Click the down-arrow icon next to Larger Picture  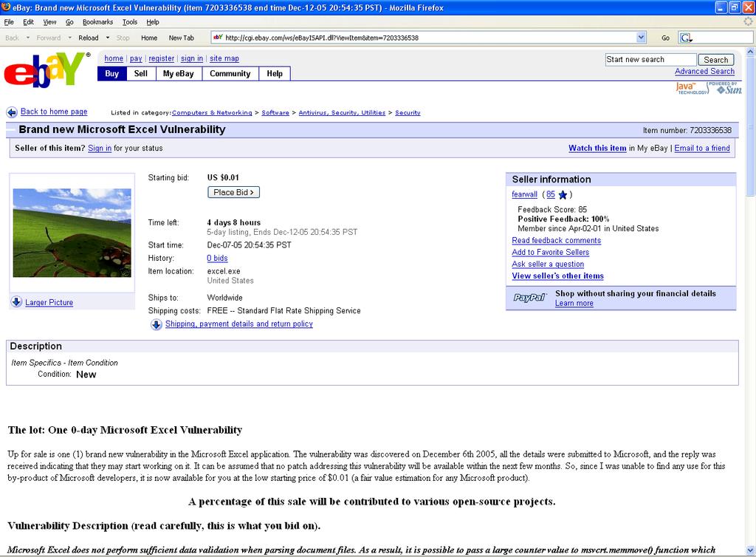(x=16, y=302)
